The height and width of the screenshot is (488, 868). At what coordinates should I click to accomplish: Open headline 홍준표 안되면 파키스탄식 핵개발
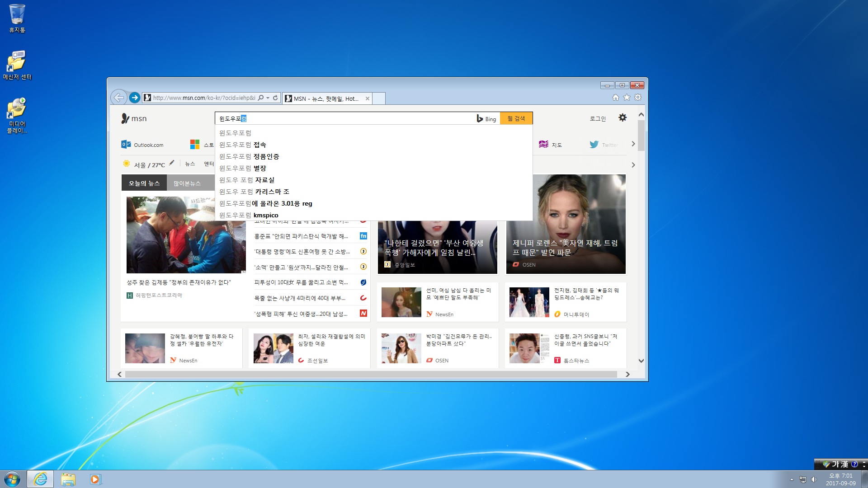[x=301, y=236]
